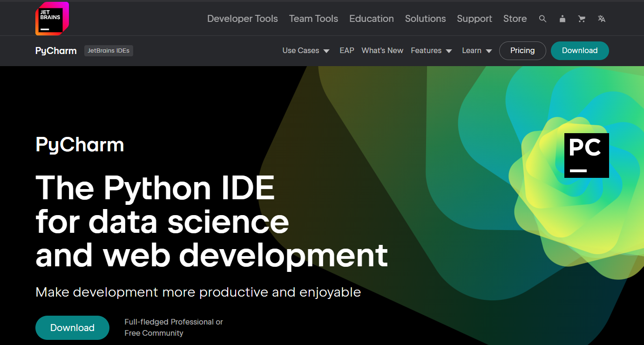Open the site search icon
Screen dimensions: 644x345
[x=542, y=19]
